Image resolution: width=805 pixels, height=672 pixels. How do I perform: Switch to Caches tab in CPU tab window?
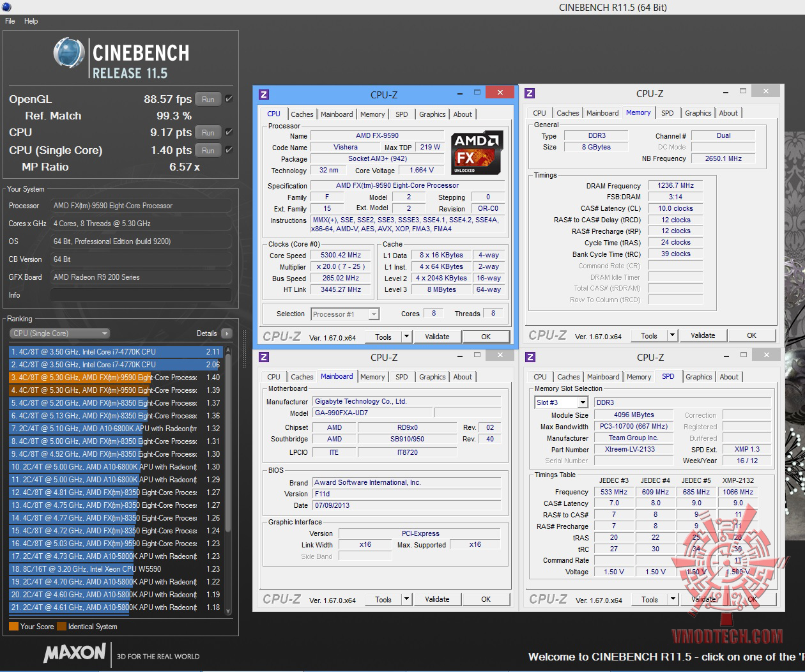tap(302, 114)
